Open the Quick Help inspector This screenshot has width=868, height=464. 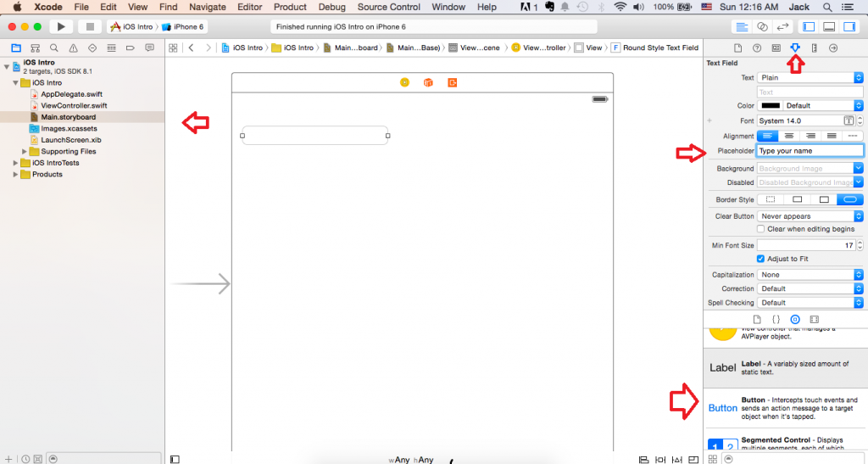[757, 48]
